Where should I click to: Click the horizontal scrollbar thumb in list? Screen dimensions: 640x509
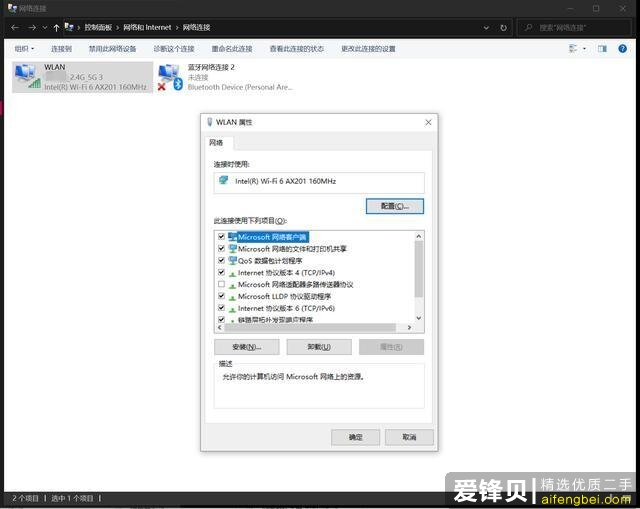tap(310, 327)
